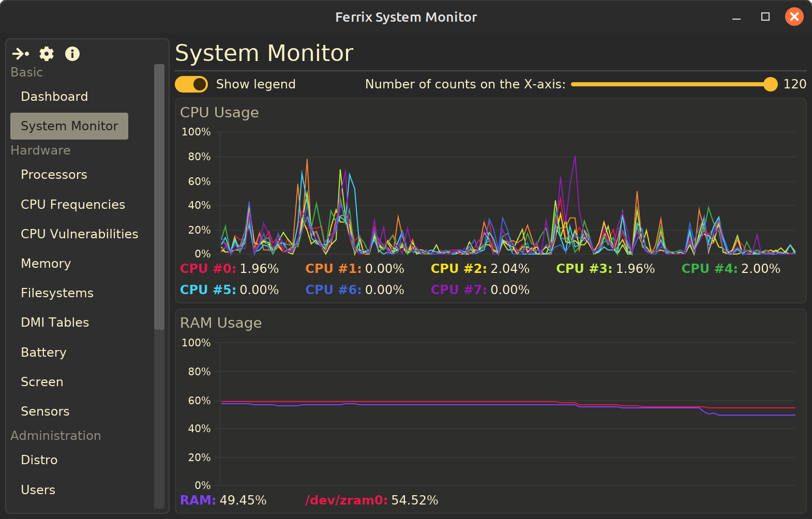This screenshot has height=519, width=812.
Task: Open settings with the gear icon
Action: click(47, 54)
